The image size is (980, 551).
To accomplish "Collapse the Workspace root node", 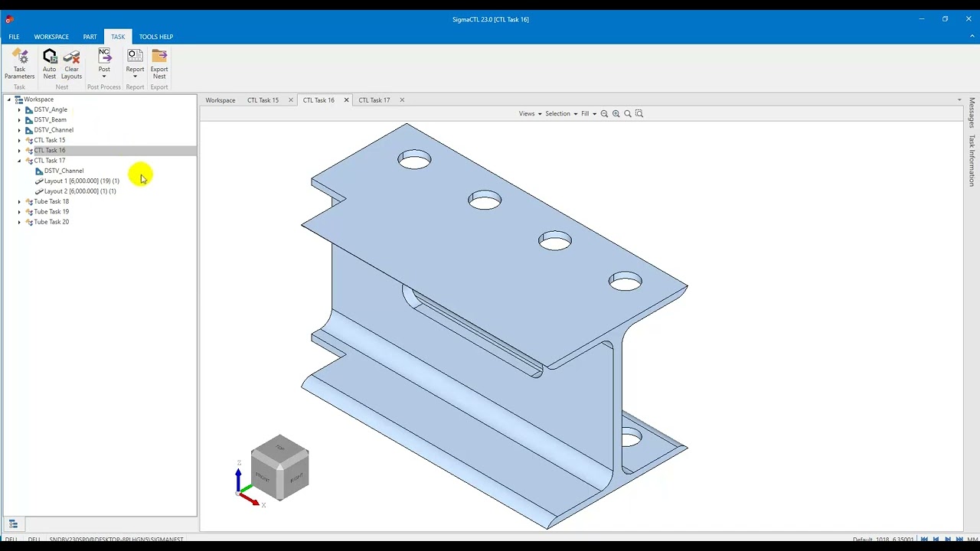I will (9, 99).
